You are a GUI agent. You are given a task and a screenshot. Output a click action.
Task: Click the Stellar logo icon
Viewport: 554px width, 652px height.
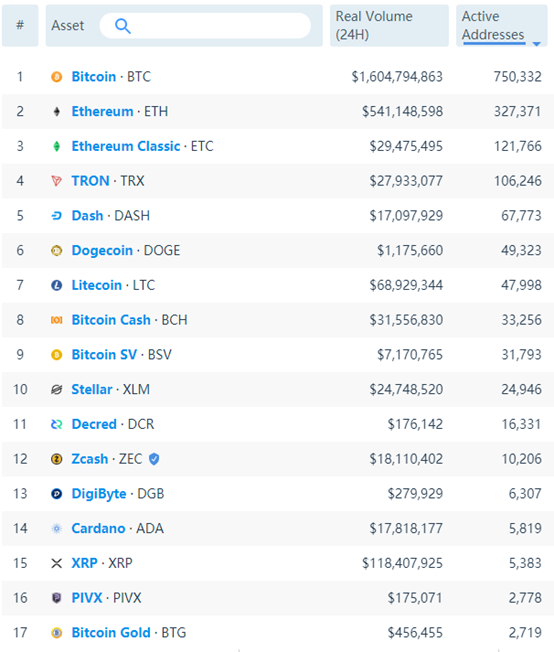pos(57,390)
